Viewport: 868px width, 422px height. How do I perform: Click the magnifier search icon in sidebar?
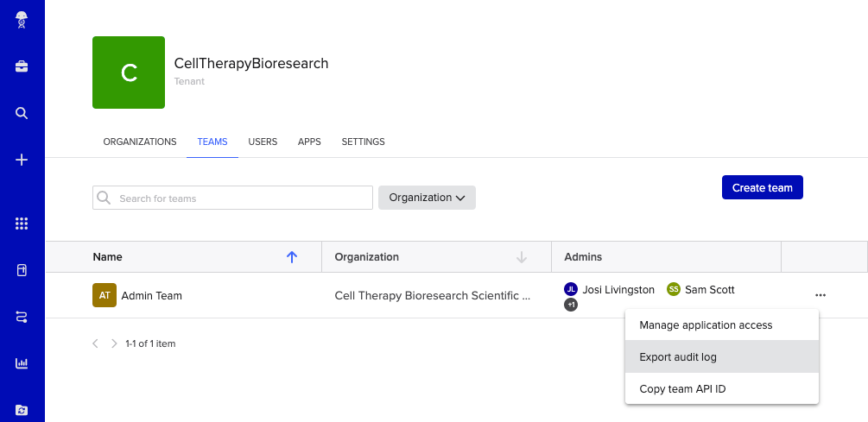[22, 113]
